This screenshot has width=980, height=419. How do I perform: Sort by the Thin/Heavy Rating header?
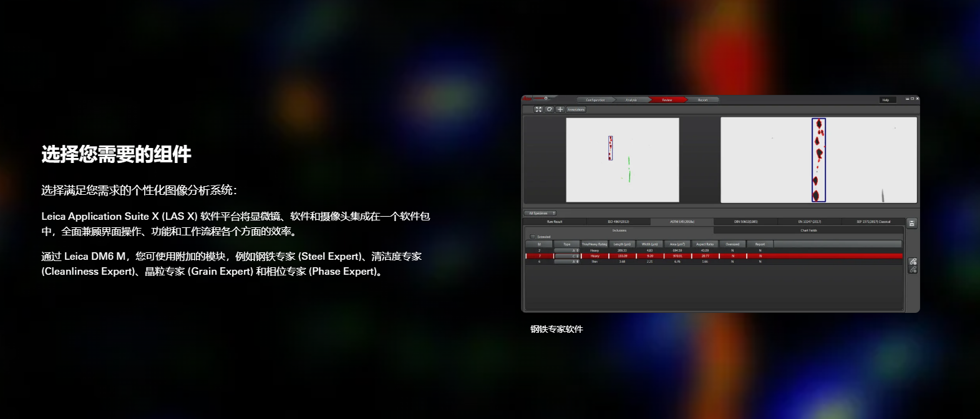594,244
